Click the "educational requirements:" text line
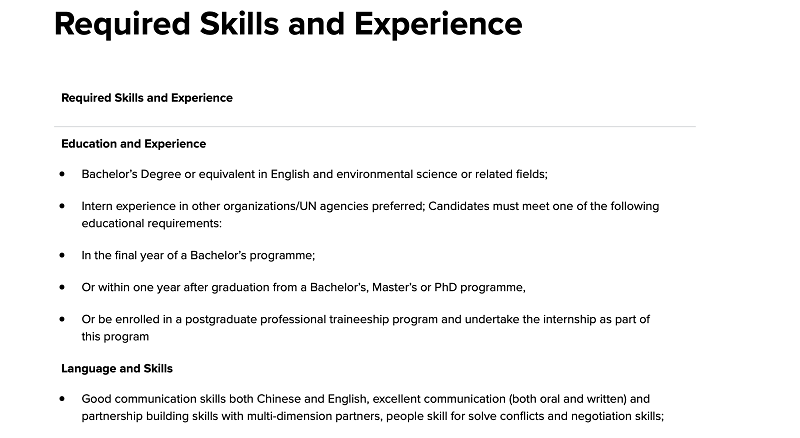The width and height of the screenshot is (800, 438). [x=152, y=224]
